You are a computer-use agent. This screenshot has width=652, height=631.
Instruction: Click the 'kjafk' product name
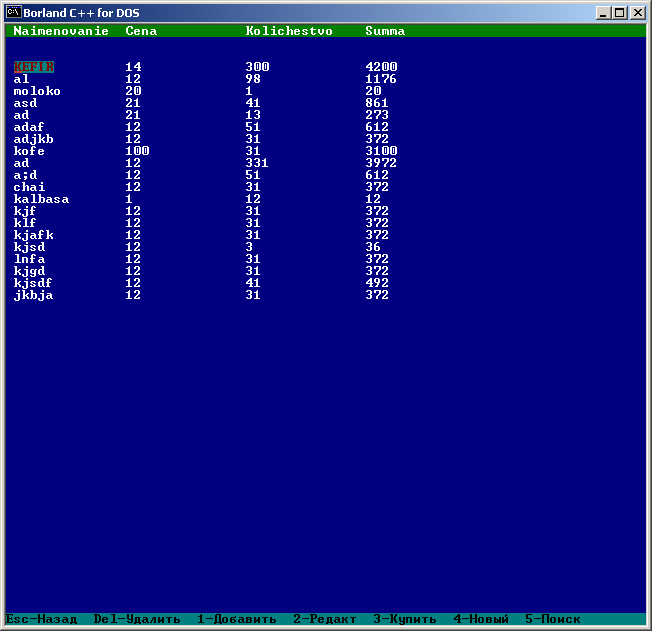pos(33,235)
